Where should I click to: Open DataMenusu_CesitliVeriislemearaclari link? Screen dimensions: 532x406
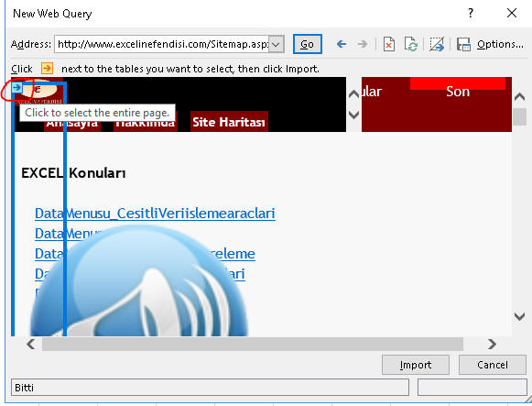[155, 214]
